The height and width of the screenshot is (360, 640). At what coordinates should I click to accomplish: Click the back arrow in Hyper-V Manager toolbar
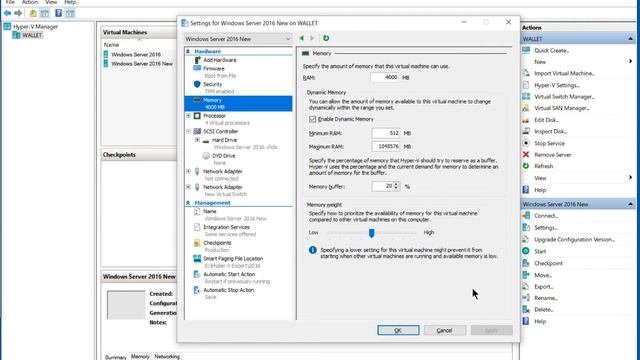pyautogui.click(x=7, y=13)
